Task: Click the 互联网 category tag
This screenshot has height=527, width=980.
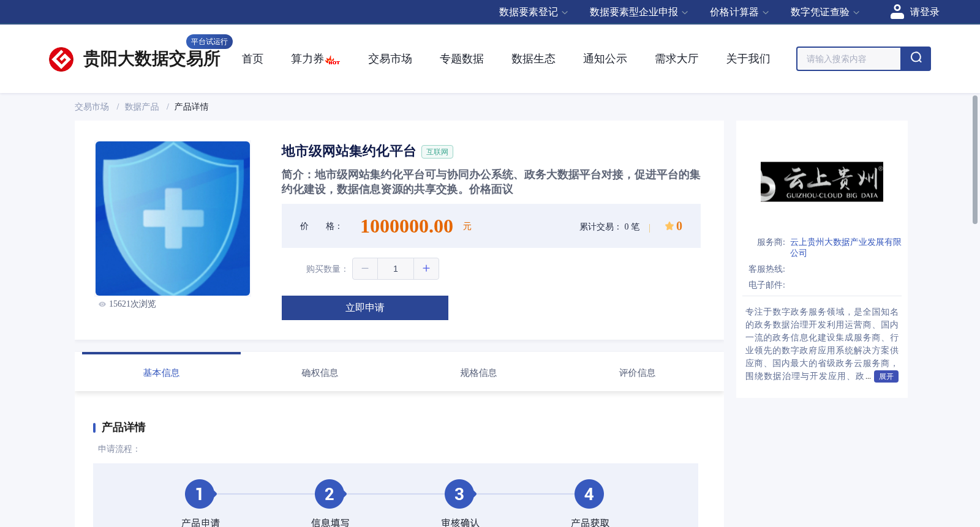Action: [437, 152]
